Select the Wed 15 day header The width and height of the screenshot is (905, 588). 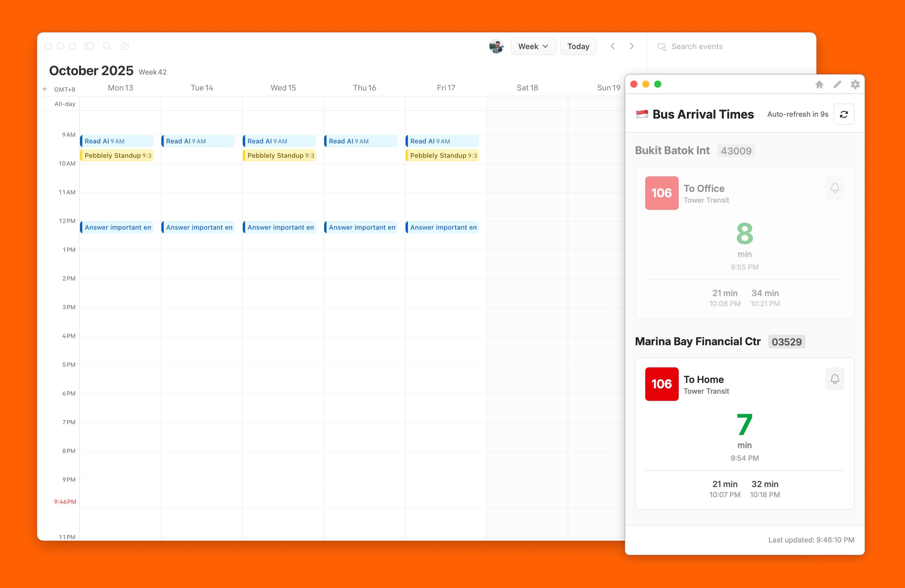(x=283, y=88)
